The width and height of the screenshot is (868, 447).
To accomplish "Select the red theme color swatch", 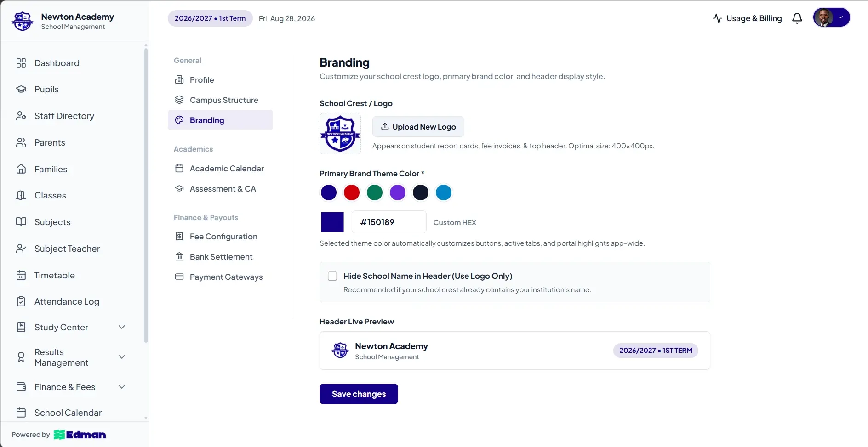I will pos(352,192).
